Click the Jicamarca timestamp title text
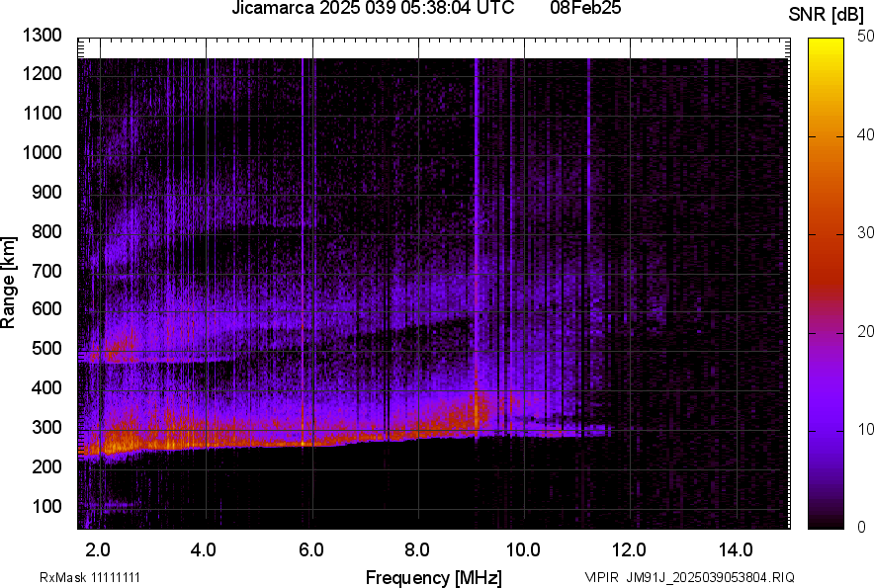This screenshot has height=588, width=874. click(x=373, y=9)
